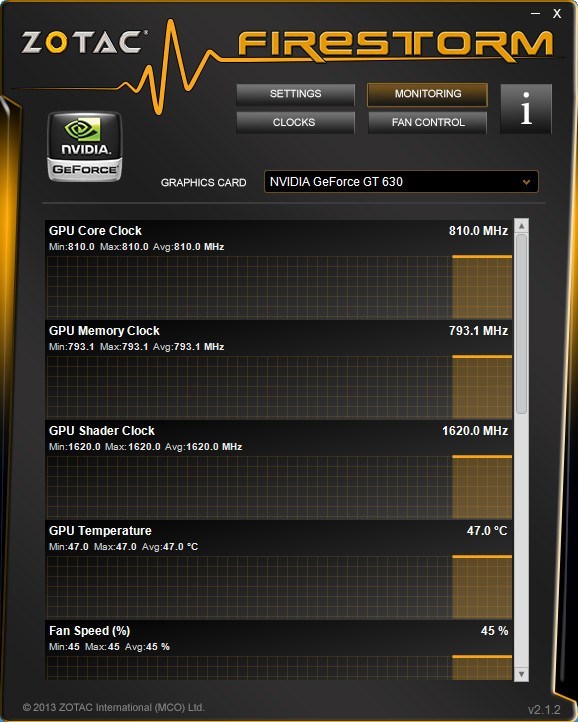The width and height of the screenshot is (578, 722).
Task: Expand the Graphics Card dropdown arrow
Action: [x=526, y=182]
